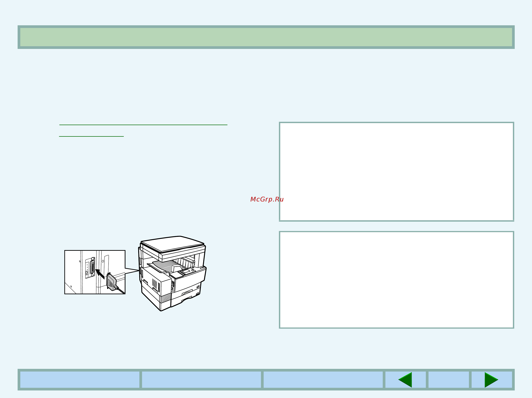
Task: Click the blank button between the two arrows
Action: pos(448,380)
